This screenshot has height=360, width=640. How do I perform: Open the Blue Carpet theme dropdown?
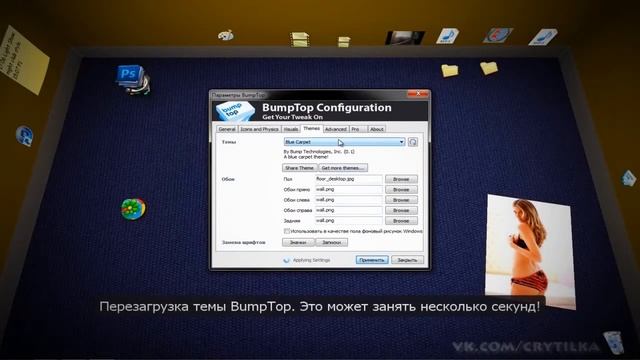click(x=344, y=142)
